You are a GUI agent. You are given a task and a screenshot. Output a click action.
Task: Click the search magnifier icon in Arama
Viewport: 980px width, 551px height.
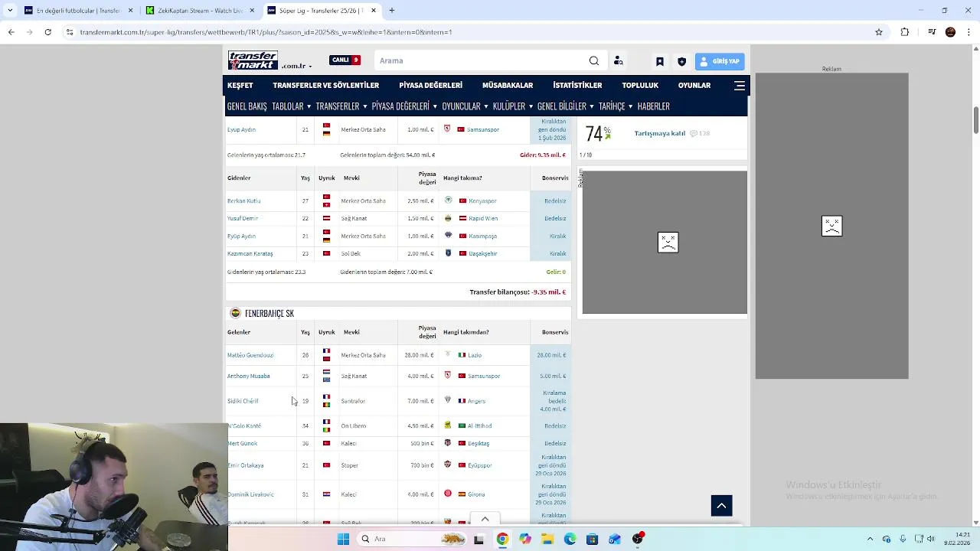[594, 60]
